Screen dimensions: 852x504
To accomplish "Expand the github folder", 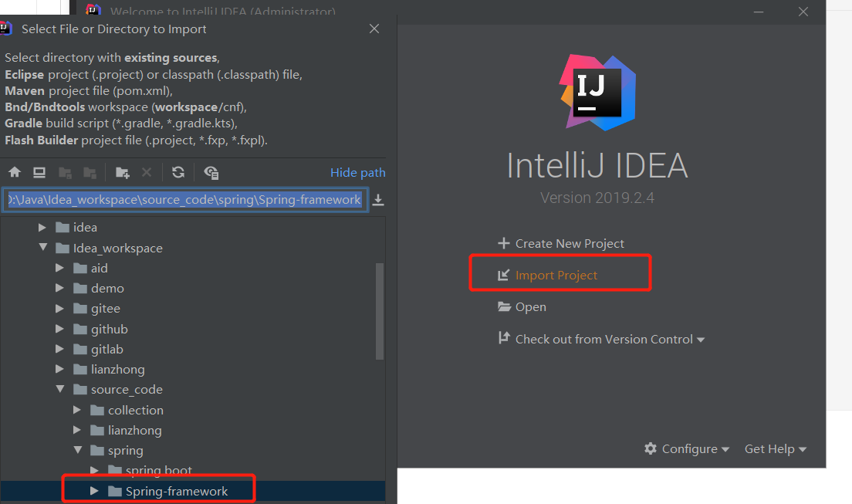I will (x=59, y=329).
